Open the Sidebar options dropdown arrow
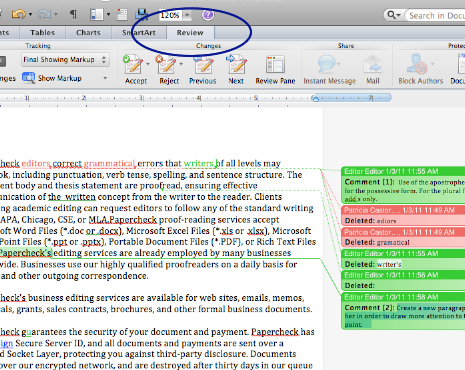This screenshot has width=465, height=370. (108, 15)
